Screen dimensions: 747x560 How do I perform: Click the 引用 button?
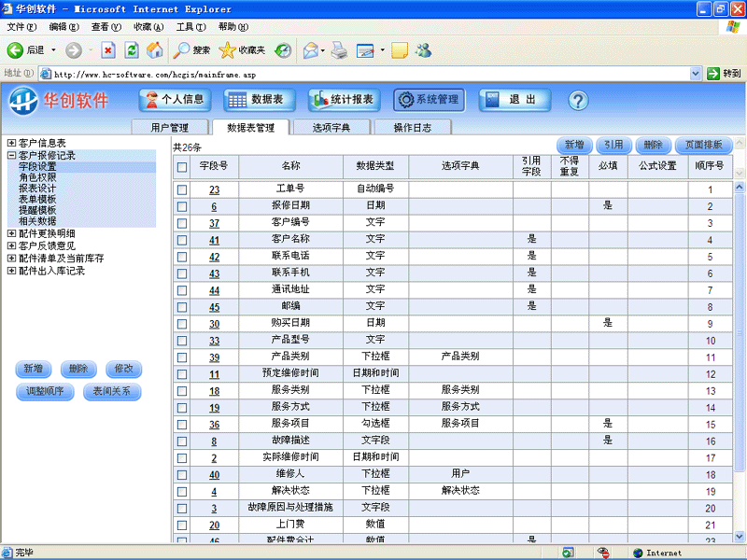pyautogui.click(x=613, y=145)
